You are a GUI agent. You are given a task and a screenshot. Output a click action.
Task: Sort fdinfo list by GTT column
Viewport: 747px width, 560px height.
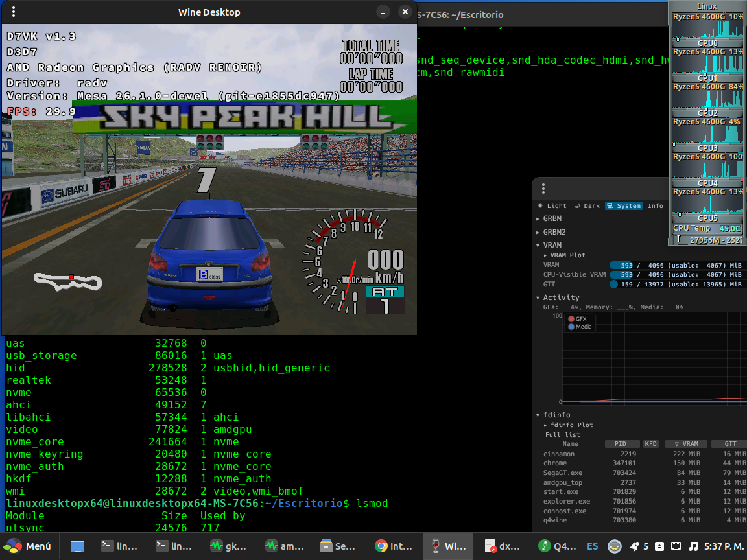tap(730, 444)
